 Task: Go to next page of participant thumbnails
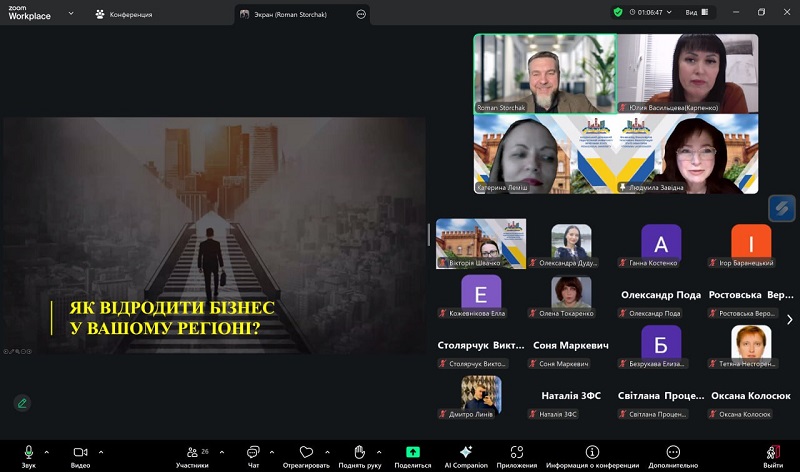(790, 320)
